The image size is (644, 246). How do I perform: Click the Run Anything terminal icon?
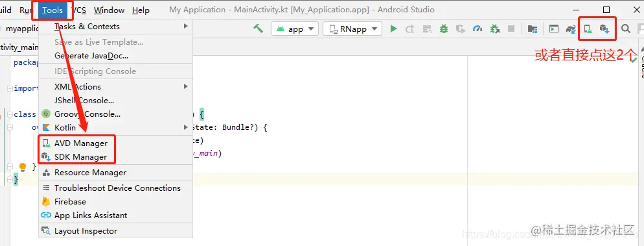click(x=554, y=29)
